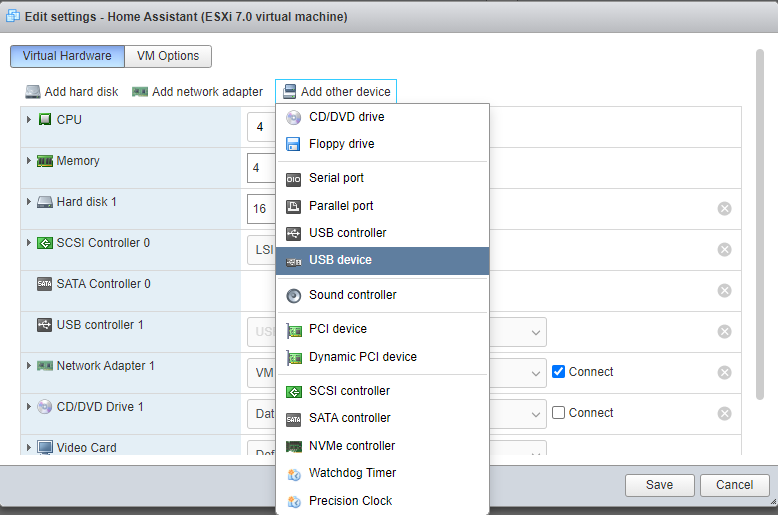The image size is (778, 515).
Task: Click the CPU chip icon in the hardware list
Action: coord(45,120)
